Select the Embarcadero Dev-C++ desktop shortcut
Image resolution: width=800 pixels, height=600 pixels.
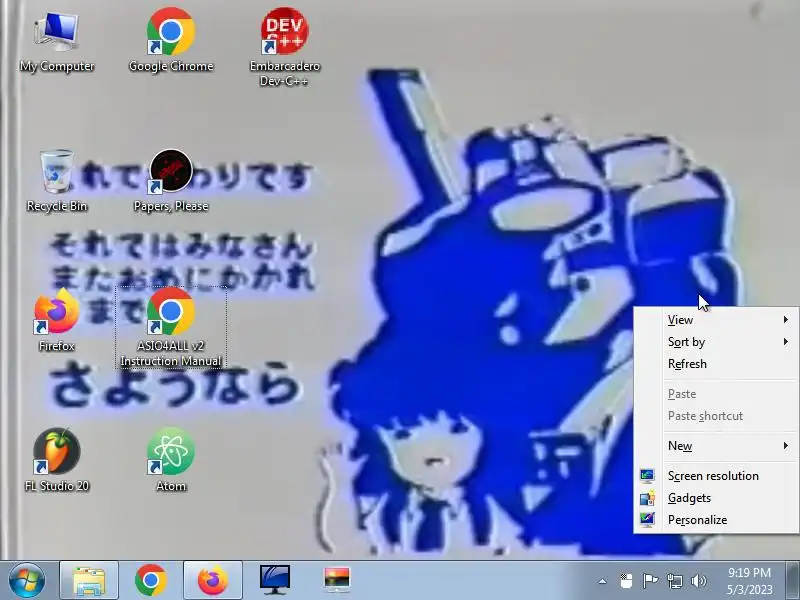tap(285, 47)
